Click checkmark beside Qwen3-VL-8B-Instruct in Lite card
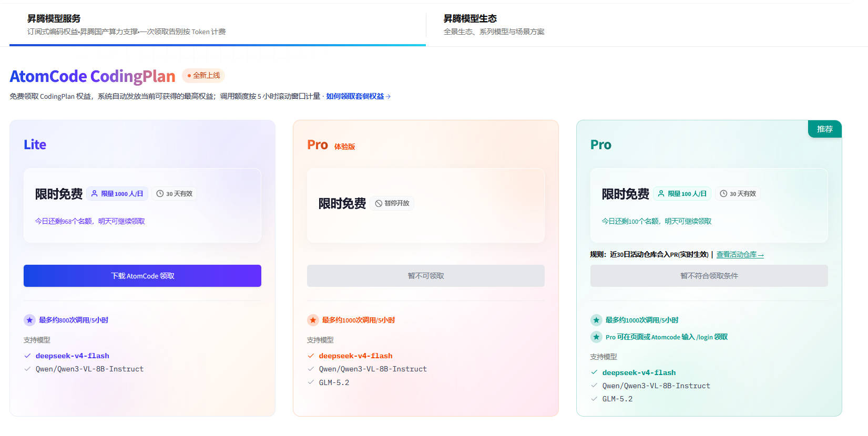 pos(27,369)
